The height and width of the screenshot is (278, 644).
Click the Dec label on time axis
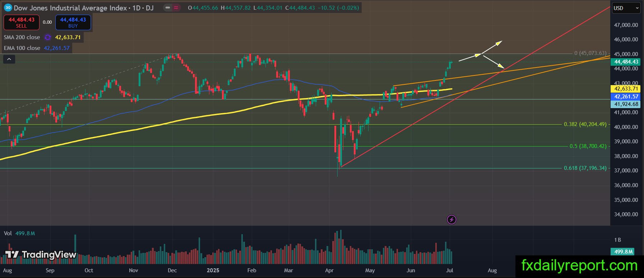(x=172, y=270)
